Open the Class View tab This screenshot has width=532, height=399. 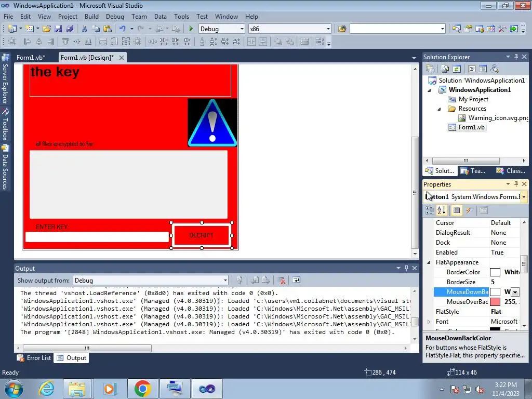(x=511, y=170)
